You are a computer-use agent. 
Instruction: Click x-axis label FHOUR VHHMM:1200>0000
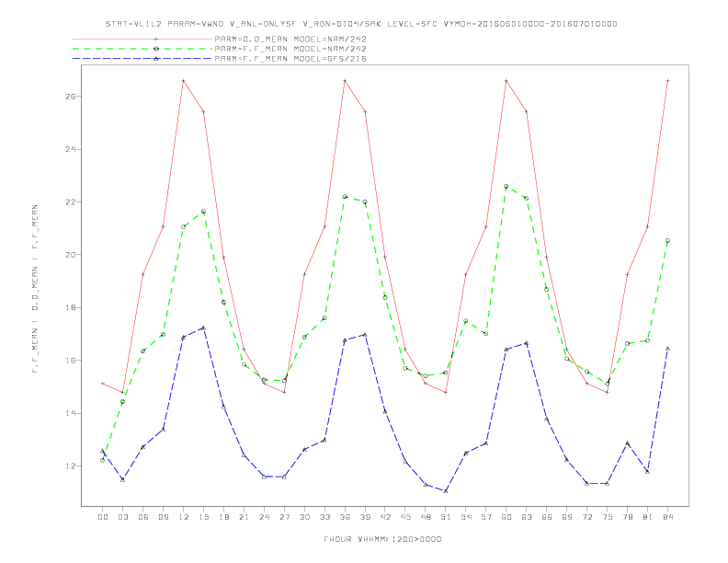coord(382,539)
